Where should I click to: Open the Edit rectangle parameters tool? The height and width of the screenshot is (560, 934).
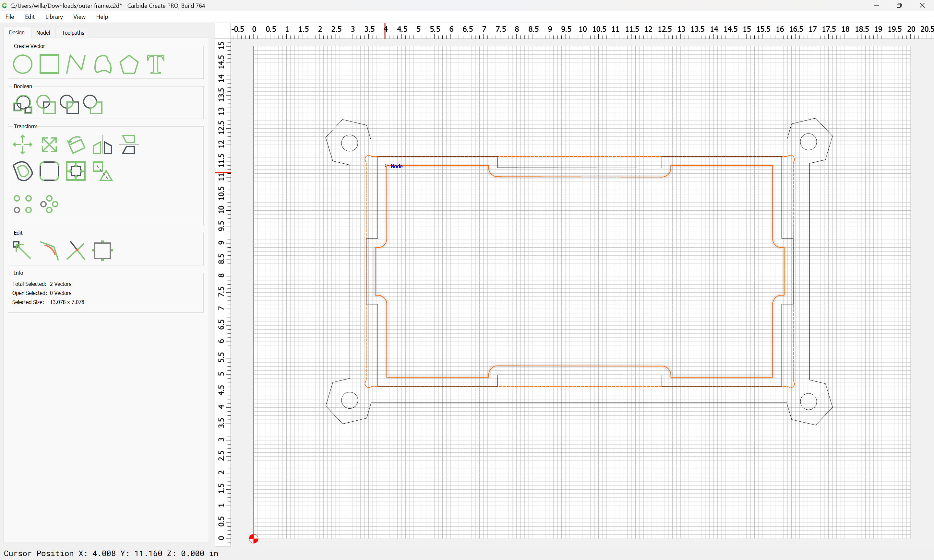click(x=103, y=251)
